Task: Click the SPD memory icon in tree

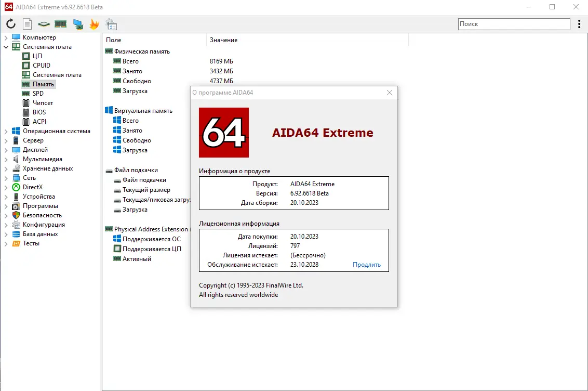Action: click(26, 94)
